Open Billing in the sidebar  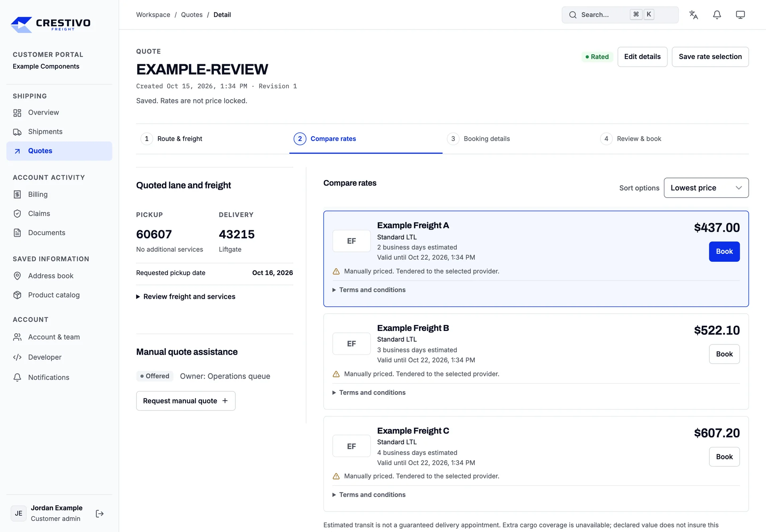pos(59,194)
